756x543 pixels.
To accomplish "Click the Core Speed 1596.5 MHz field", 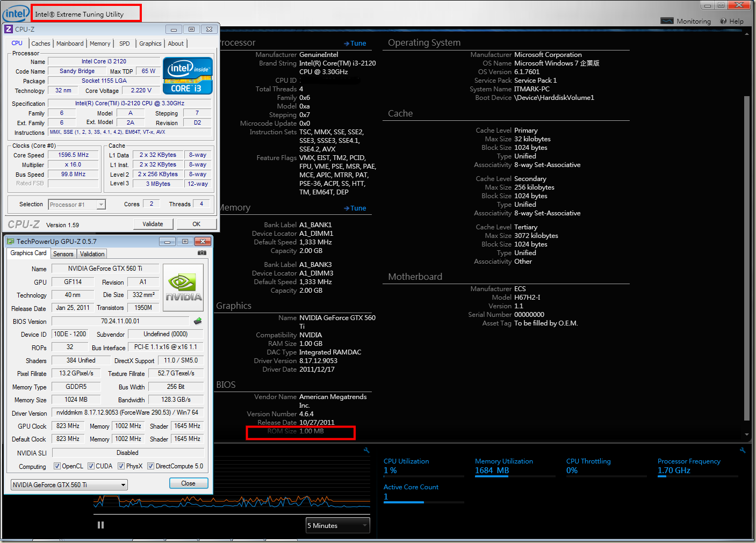I will (74, 155).
